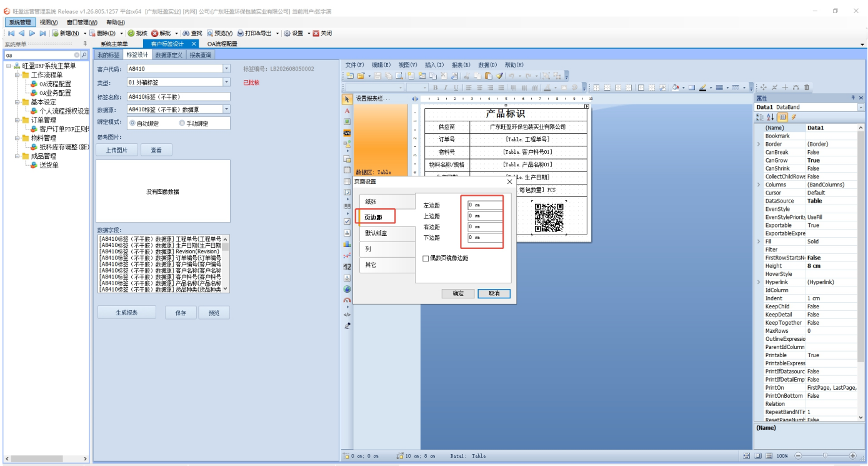Click the 左边距 margin input field
Viewport: 868px width, 466px height.
[x=485, y=205]
